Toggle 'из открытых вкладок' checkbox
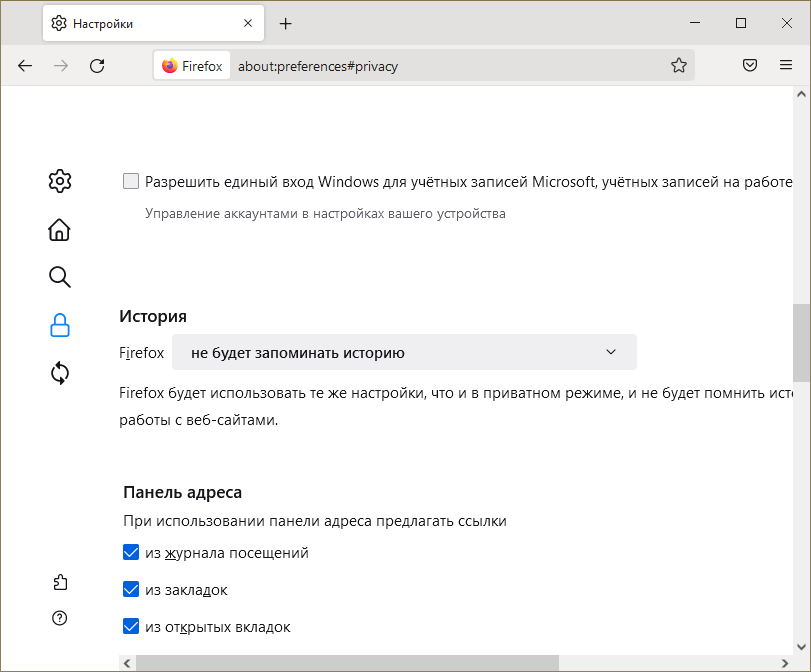The width and height of the screenshot is (811, 672). click(131, 627)
